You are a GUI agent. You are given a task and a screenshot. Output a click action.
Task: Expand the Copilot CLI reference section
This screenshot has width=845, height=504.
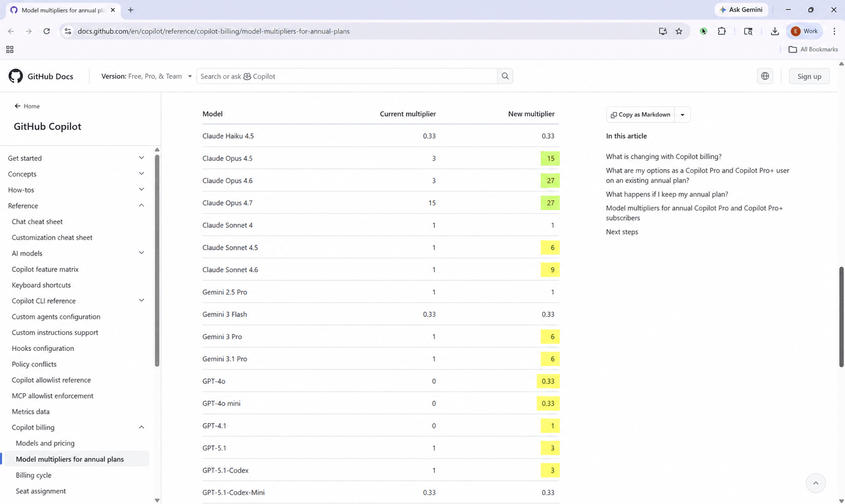click(141, 301)
